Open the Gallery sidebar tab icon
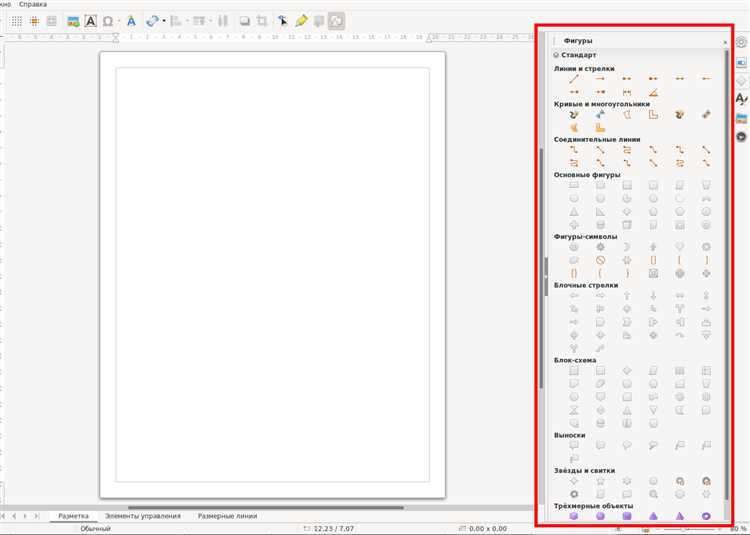The width and height of the screenshot is (750, 535). [741, 119]
